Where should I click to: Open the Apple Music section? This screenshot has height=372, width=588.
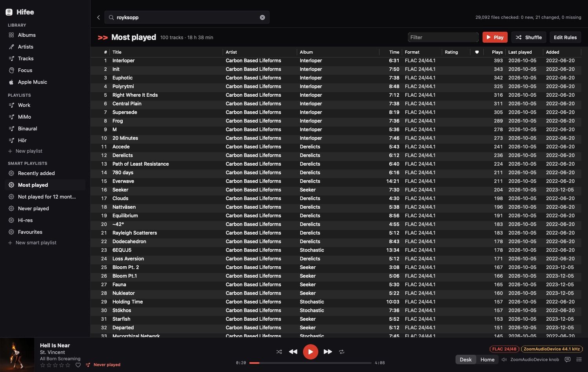point(32,82)
